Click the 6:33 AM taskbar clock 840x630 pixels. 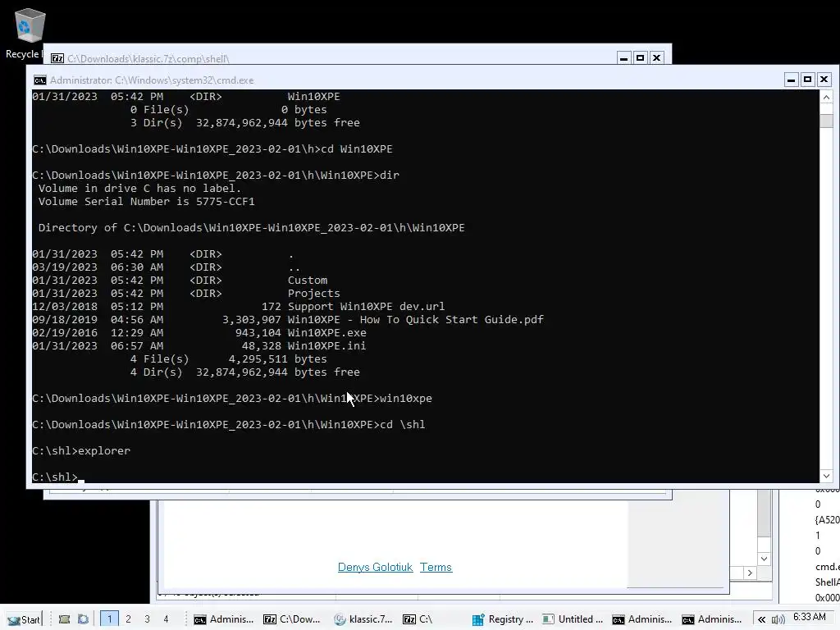[x=810, y=617]
